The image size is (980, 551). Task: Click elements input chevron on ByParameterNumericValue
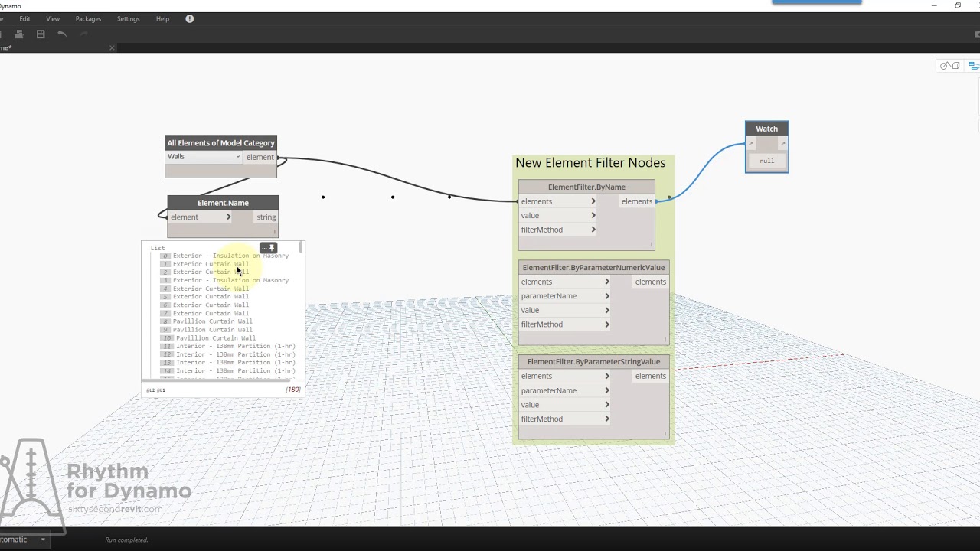tap(607, 282)
